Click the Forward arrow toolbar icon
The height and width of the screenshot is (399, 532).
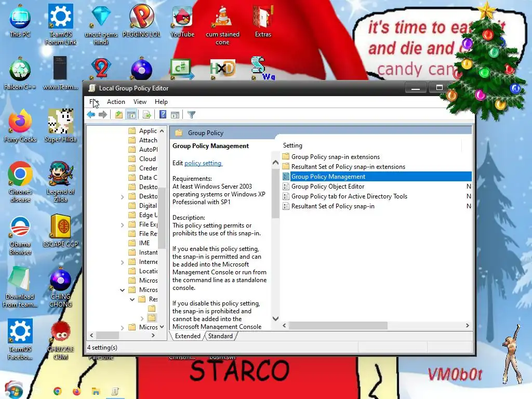[x=103, y=115]
